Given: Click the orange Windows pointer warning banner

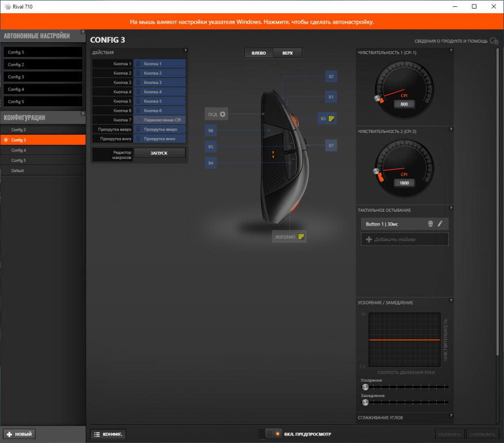Looking at the screenshot, I should click(x=252, y=21).
